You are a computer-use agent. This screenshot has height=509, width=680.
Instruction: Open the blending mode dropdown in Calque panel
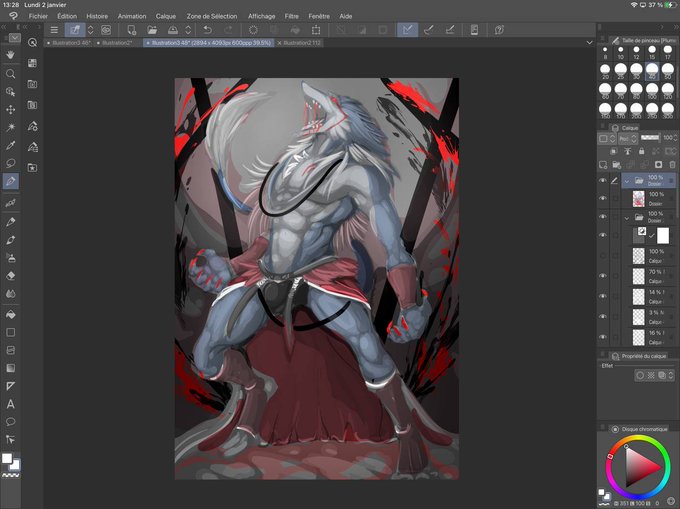628,139
